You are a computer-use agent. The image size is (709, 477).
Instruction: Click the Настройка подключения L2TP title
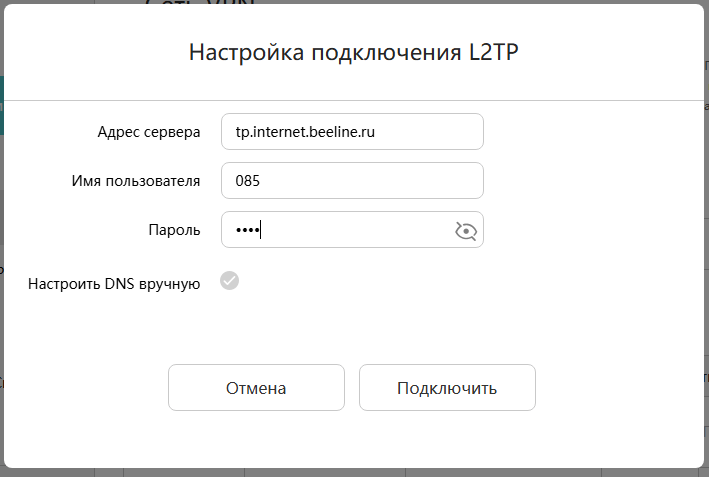coord(354,52)
